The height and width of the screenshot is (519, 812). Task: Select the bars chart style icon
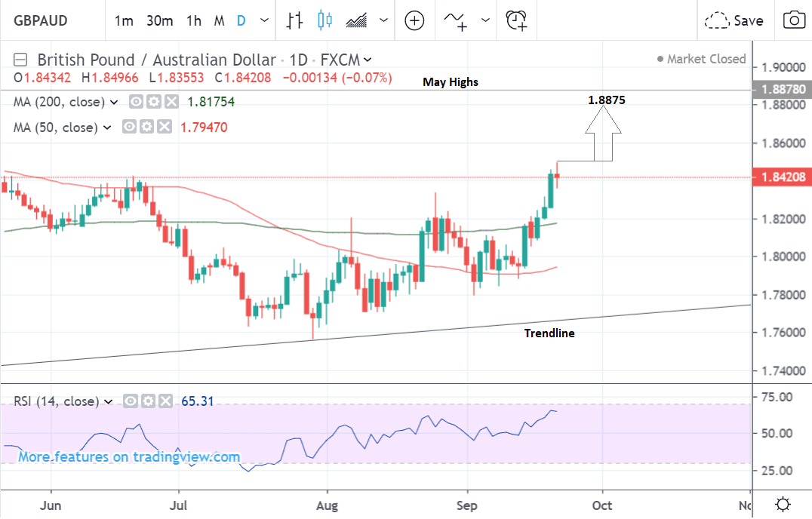point(294,20)
